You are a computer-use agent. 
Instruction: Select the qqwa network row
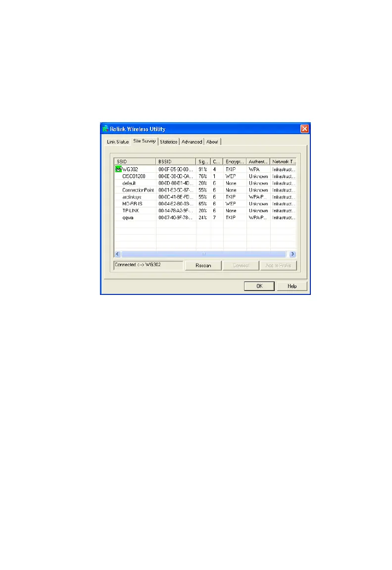coord(205,218)
